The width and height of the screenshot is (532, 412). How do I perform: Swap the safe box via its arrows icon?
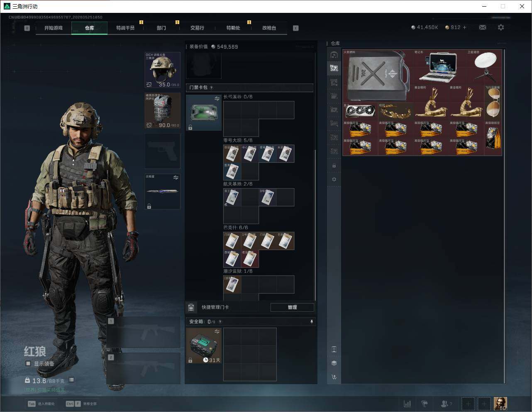pyautogui.click(x=217, y=331)
